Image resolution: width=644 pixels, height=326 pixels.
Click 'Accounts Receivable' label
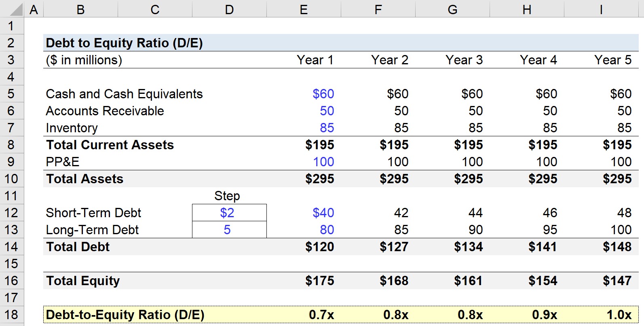pyautogui.click(x=105, y=111)
